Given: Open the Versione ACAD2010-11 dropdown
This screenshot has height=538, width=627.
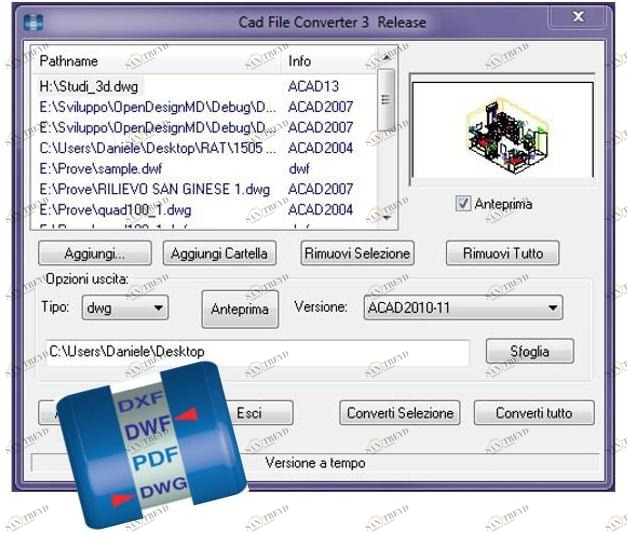Looking at the screenshot, I should click(463, 308).
